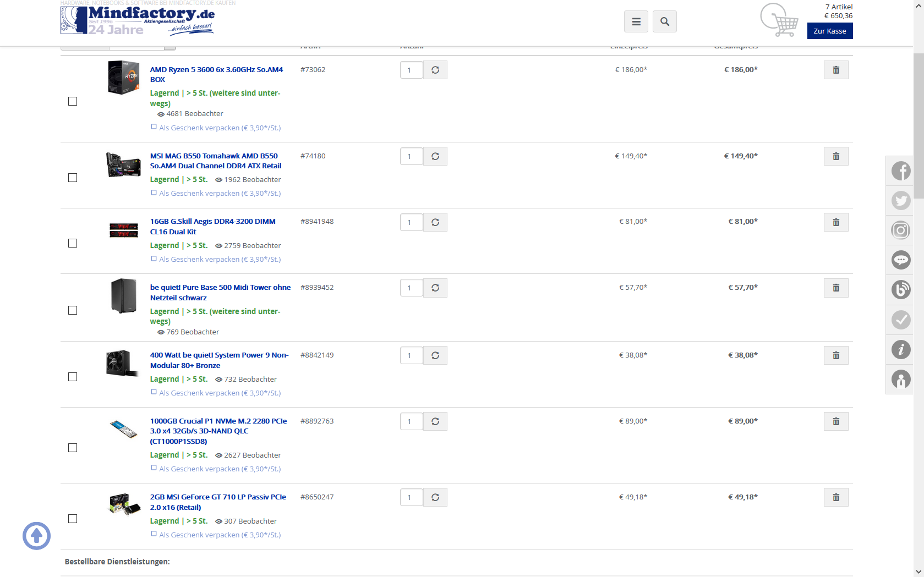Open Facebook from the side bar
The height and width of the screenshot is (577, 924).
tap(901, 171)
